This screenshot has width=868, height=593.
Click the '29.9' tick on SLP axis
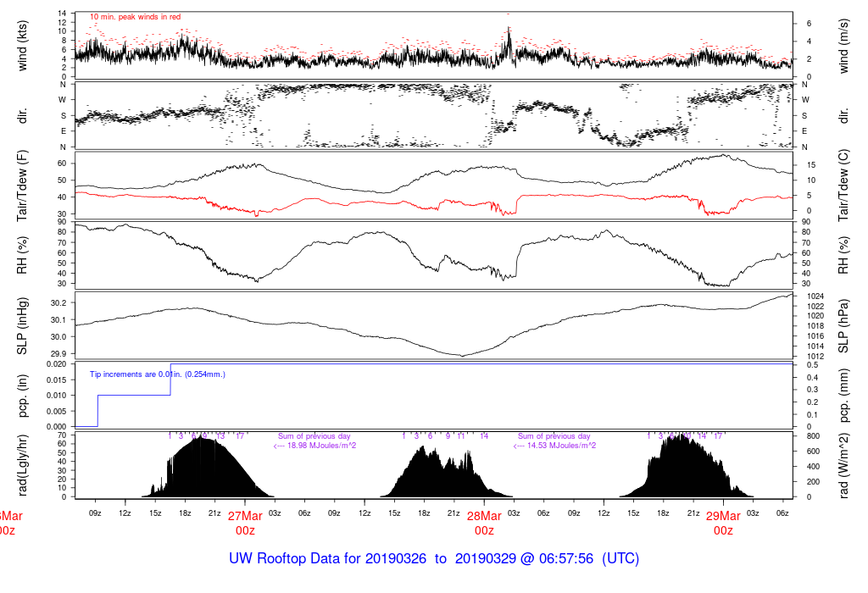pos(58,354)
